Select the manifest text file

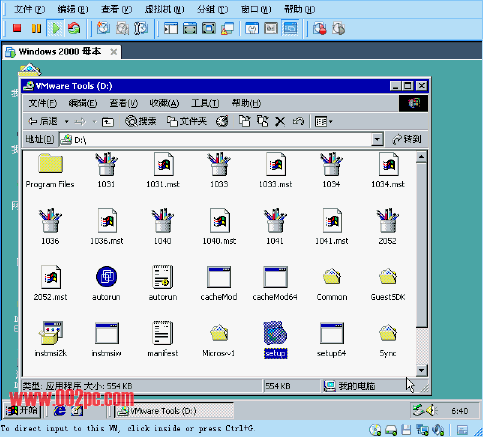pyautogui.click(x=163, y=339)
